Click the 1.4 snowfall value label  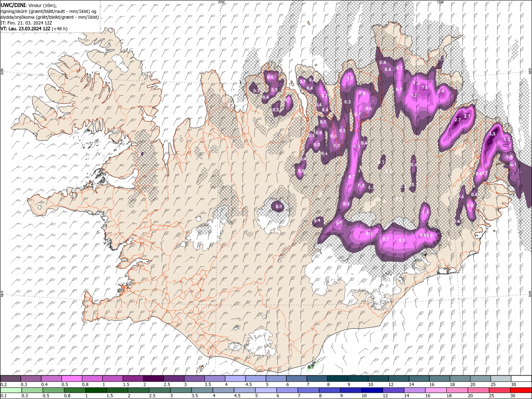[x=441, y=91]
